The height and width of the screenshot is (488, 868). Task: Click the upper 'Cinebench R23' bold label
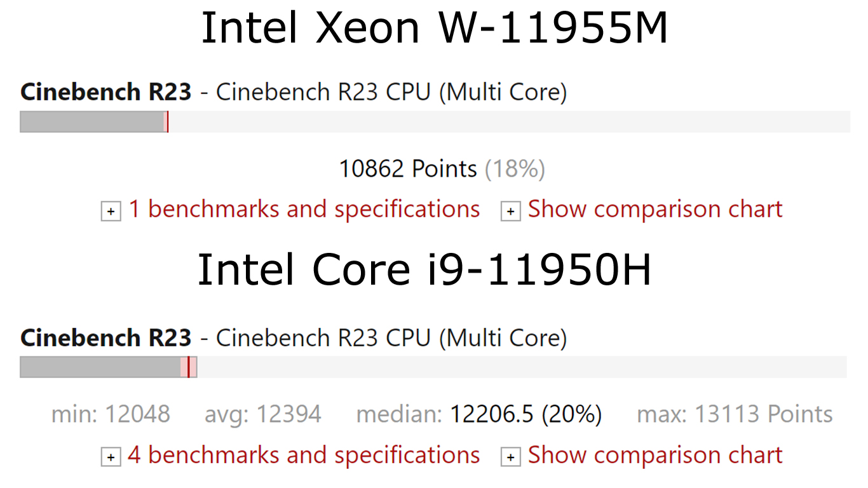[x=106, y=92]
